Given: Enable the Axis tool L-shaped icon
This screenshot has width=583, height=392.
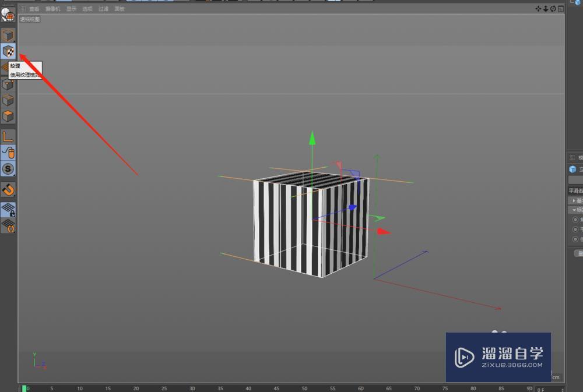Looking at the screenshot, I should tap(8, 136).
